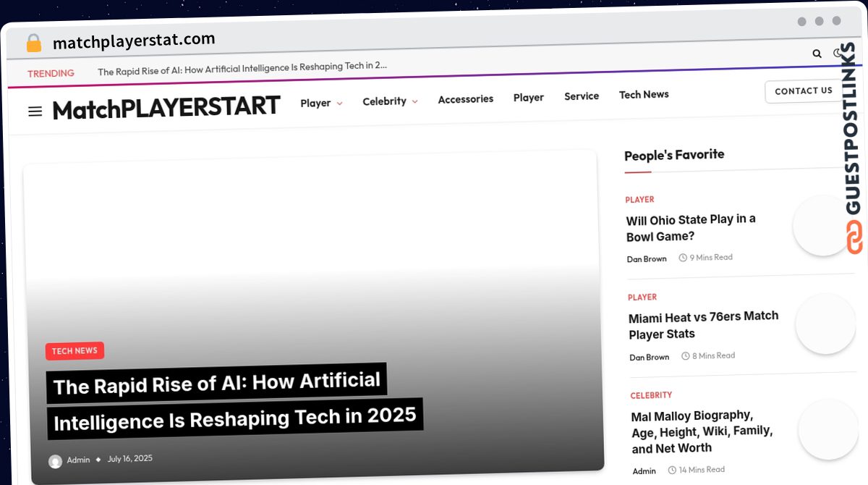Click the MatchPLAYERSTART site logo
This screenshot has width=868, height=485.
166,108
